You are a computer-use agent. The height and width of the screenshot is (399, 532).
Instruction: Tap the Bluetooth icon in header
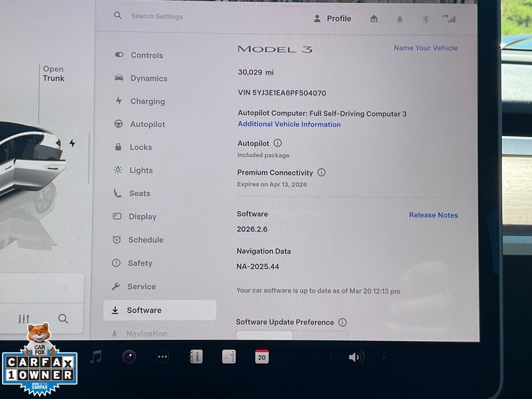click(x=425, y=19)
